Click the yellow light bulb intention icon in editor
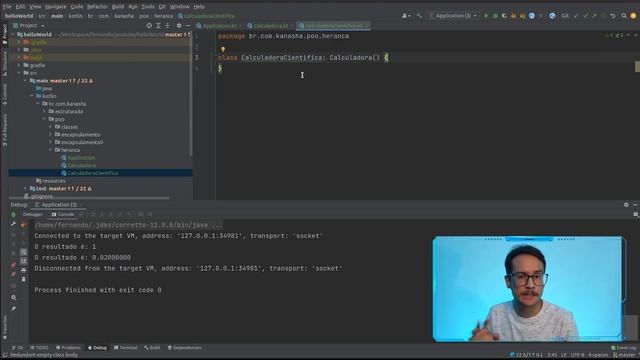640x360 pixels. (223, 49)
